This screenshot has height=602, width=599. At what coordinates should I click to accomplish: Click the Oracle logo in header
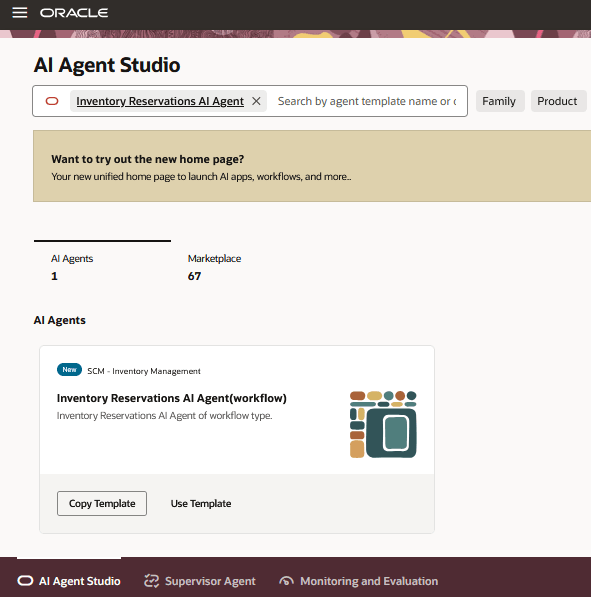coord(74,13)
